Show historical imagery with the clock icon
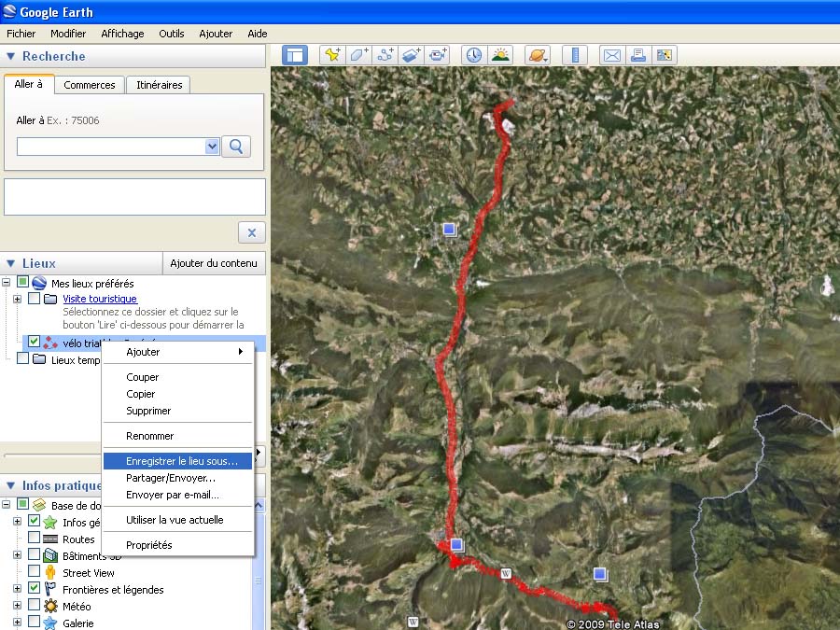Viewport: 840px width, 630px height. (474, 55)
